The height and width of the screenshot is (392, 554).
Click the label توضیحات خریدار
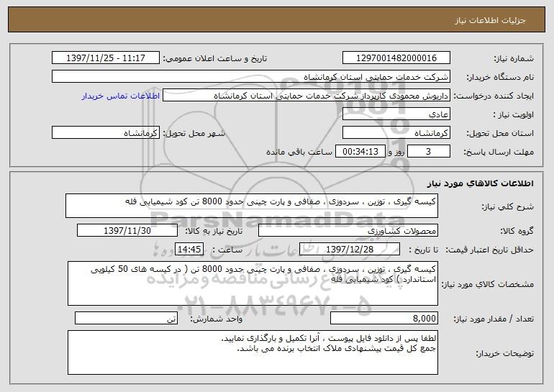pyautogui.click(x=504, y=353)
